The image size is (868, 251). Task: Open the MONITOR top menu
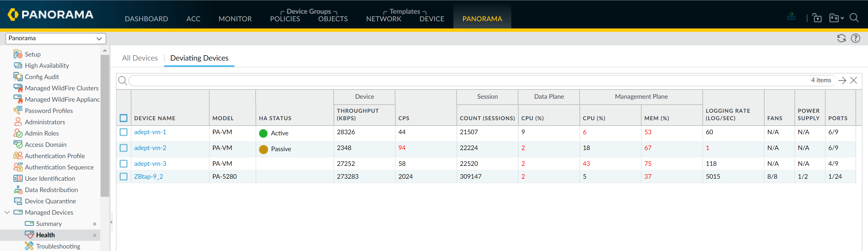pyautogui.click(x=235, y=19)
